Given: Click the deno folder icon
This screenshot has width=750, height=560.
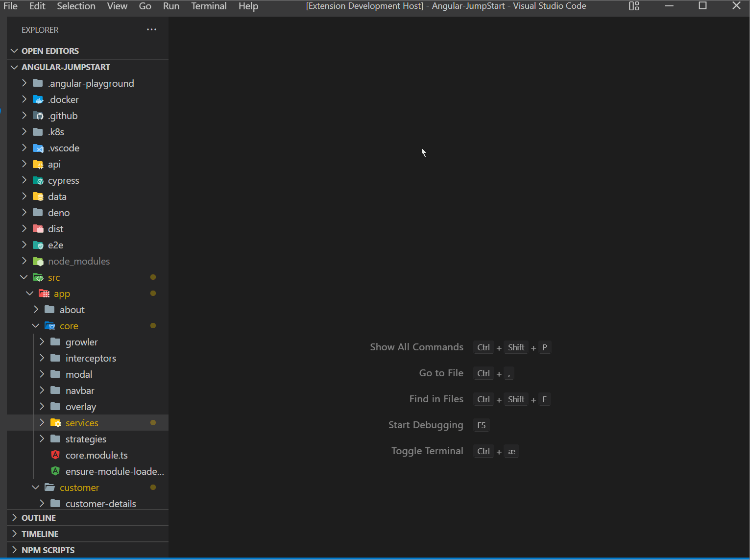Looking at the screenshot, I should coord(38,213).
